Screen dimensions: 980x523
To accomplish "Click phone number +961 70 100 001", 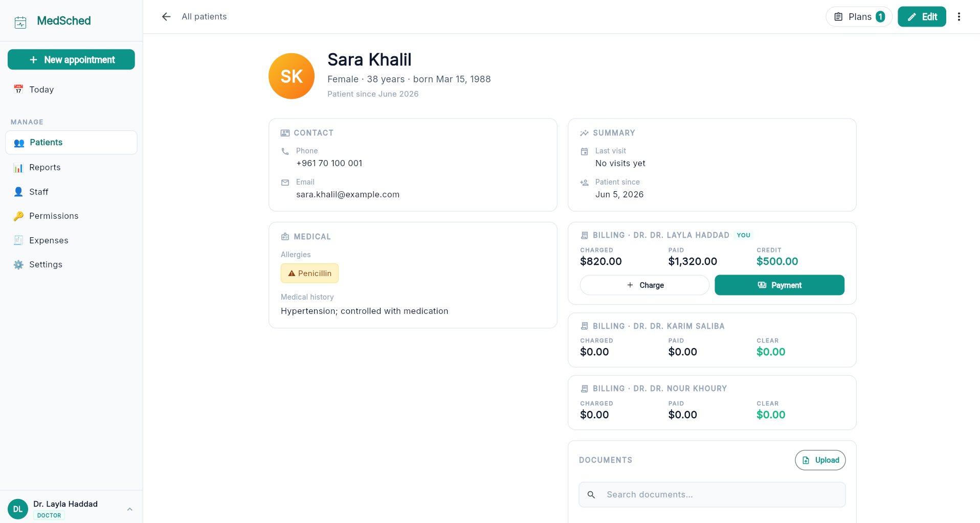I will [x=329, y=164].
